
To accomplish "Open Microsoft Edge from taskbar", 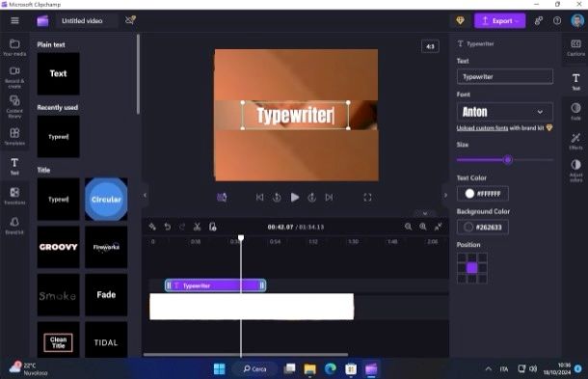I will (x=331, y=368).
